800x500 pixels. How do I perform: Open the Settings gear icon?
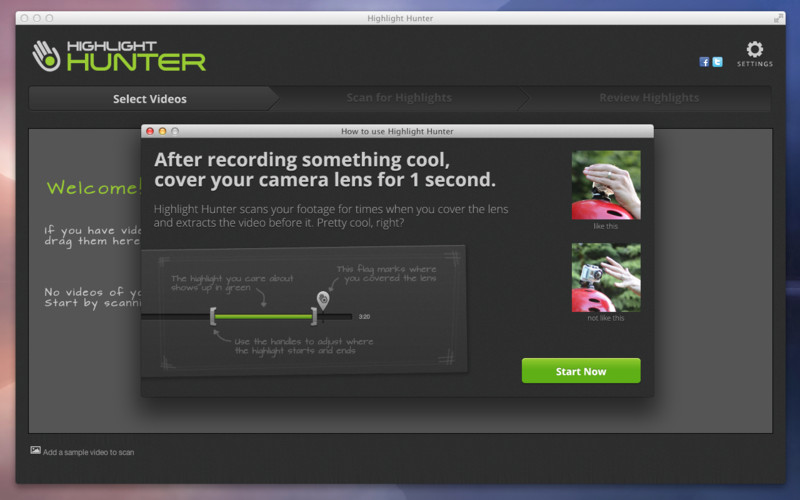click(755, 49)
